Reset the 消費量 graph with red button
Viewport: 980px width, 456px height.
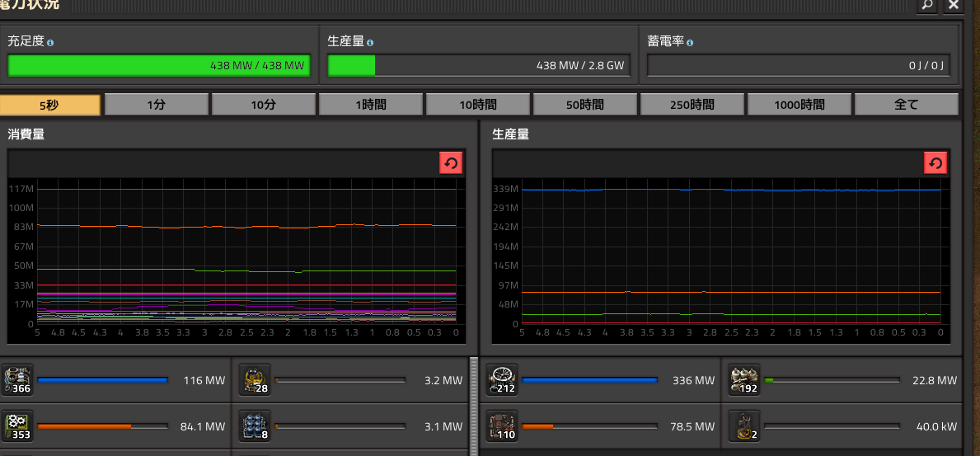coord(451,164)
